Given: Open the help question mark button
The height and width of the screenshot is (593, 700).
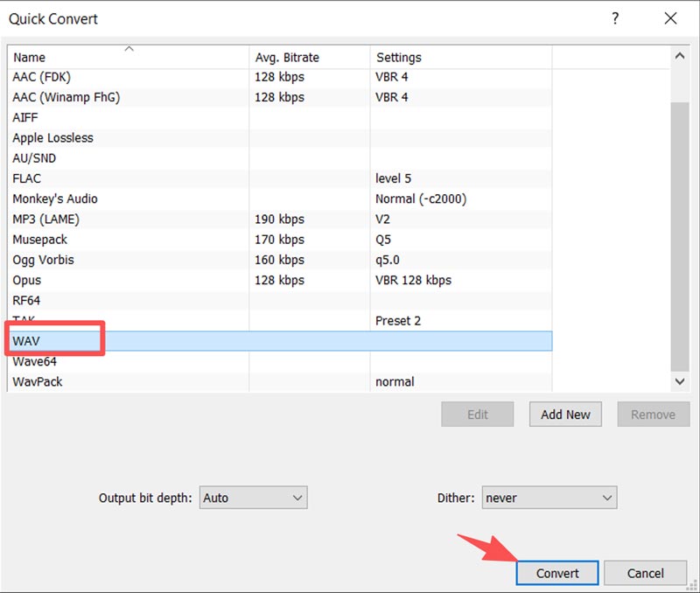Looking at the screenshot, I should pyautogui.click(x=615, y=18).
